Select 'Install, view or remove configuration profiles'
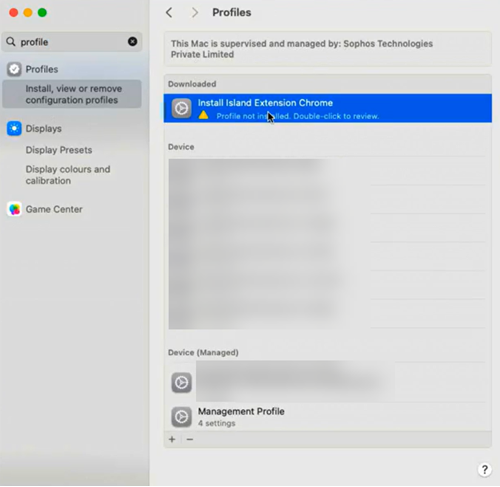500x487 pixels. tap(72, 94)
